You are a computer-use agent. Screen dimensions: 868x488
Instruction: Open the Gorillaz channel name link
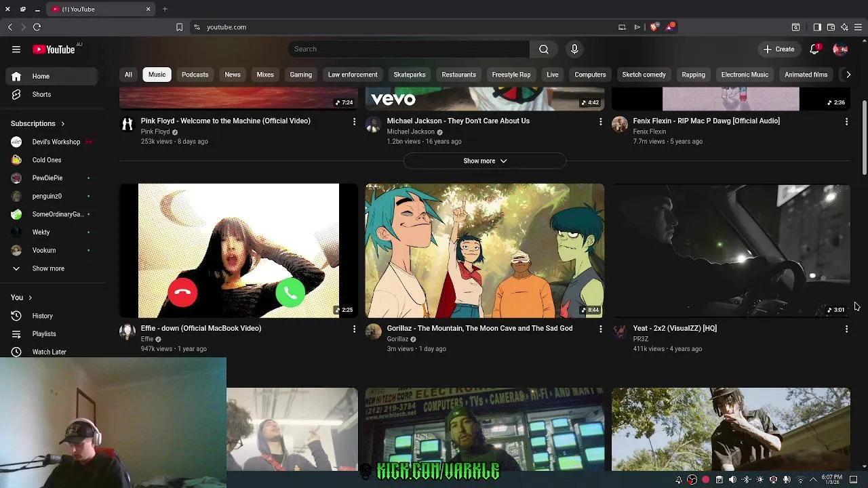pyautogui.click(x=397, y=339)
